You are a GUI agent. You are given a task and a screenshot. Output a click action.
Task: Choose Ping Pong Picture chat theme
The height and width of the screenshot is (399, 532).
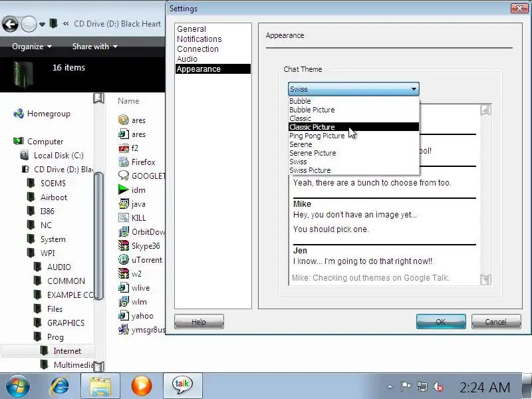(x=354, y=136)
